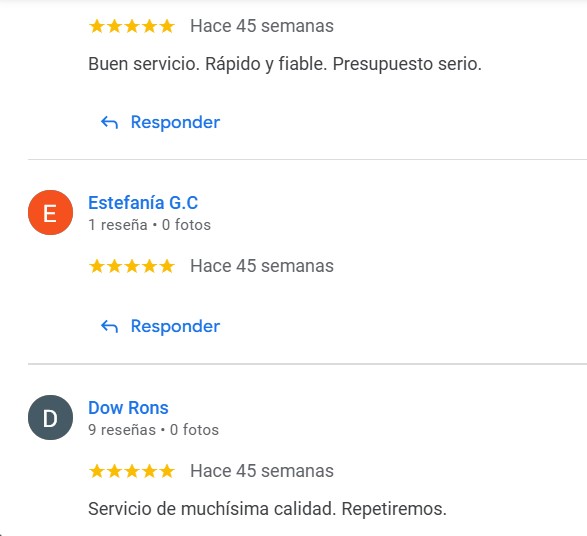Click the reply arrow icon under Estefanía G.C's review
Screen dimensions: 587x536
point(109,326)
